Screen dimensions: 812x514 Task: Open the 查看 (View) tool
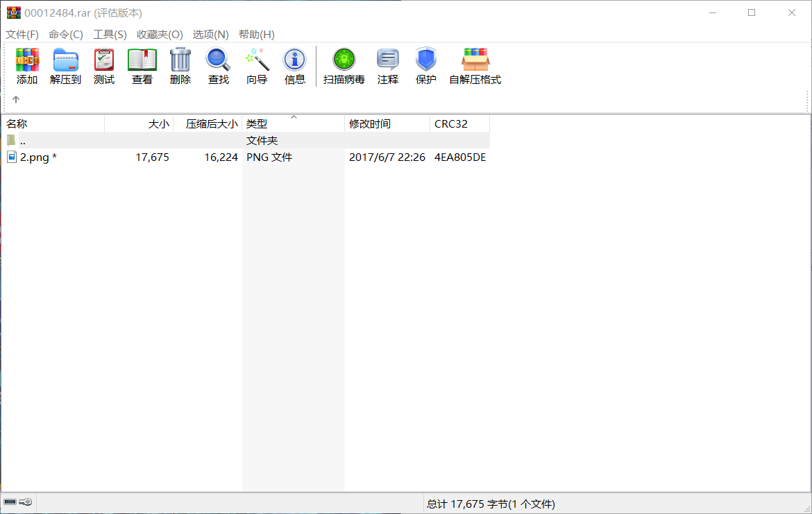(x=142, y=66)
